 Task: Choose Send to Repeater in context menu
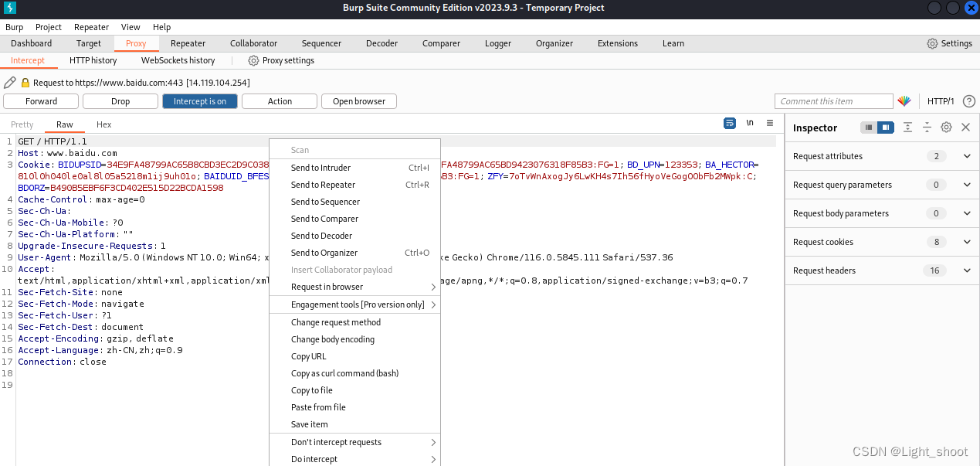pyautogui.click(x=354, y=185)
